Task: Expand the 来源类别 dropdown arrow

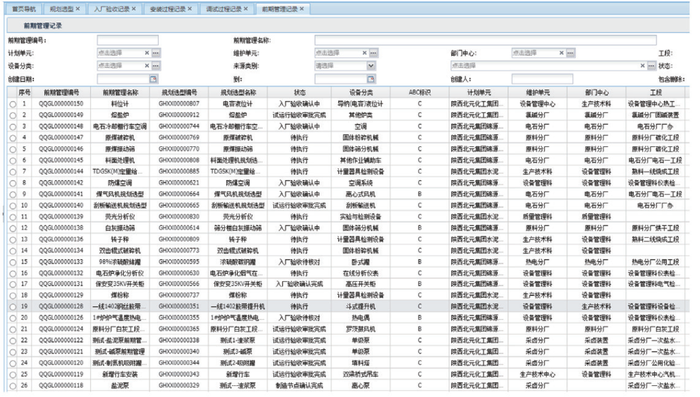Action: click(371, 66)
